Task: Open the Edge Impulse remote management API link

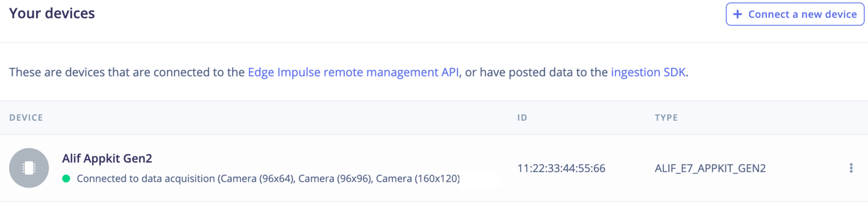Action: (x=353, y=72)
